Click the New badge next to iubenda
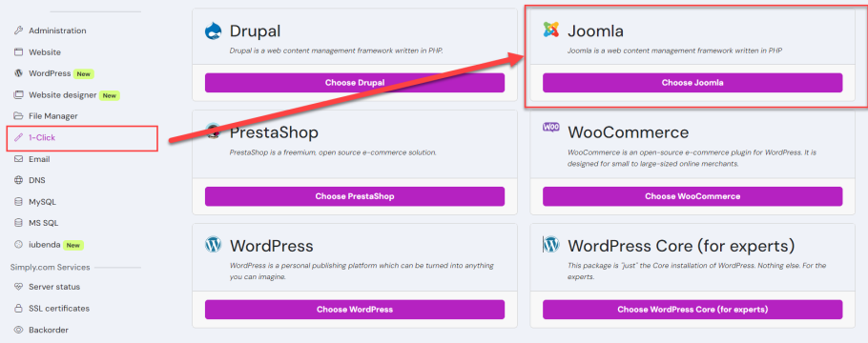 (73, 245)
